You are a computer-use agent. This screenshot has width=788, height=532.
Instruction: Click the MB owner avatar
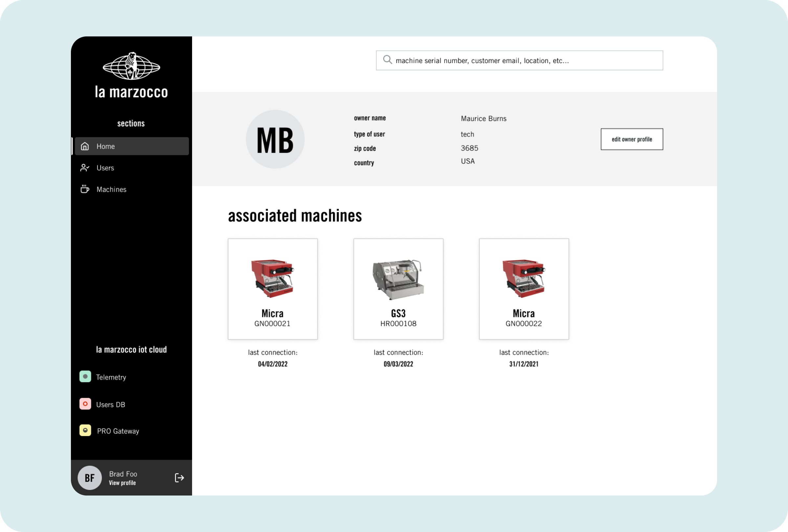(275, 139)
